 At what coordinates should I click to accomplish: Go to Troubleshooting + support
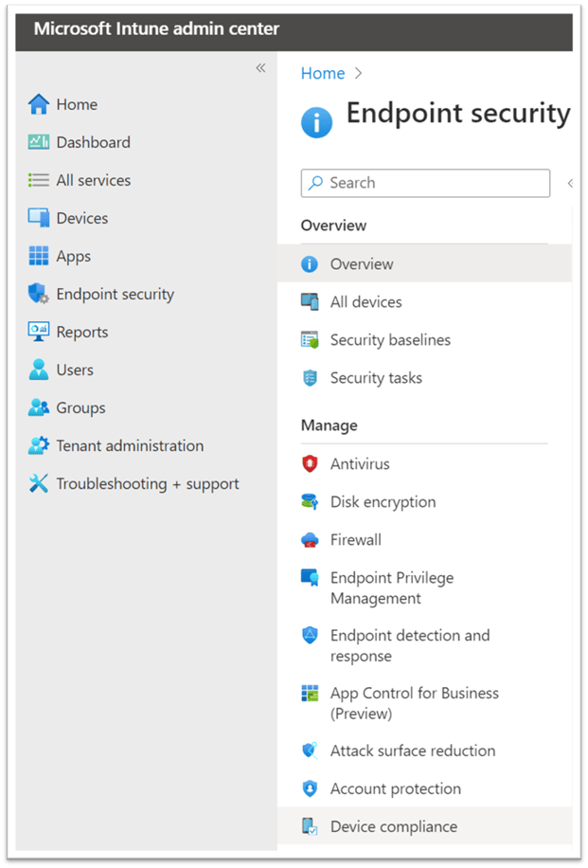(x=147, y=483)
